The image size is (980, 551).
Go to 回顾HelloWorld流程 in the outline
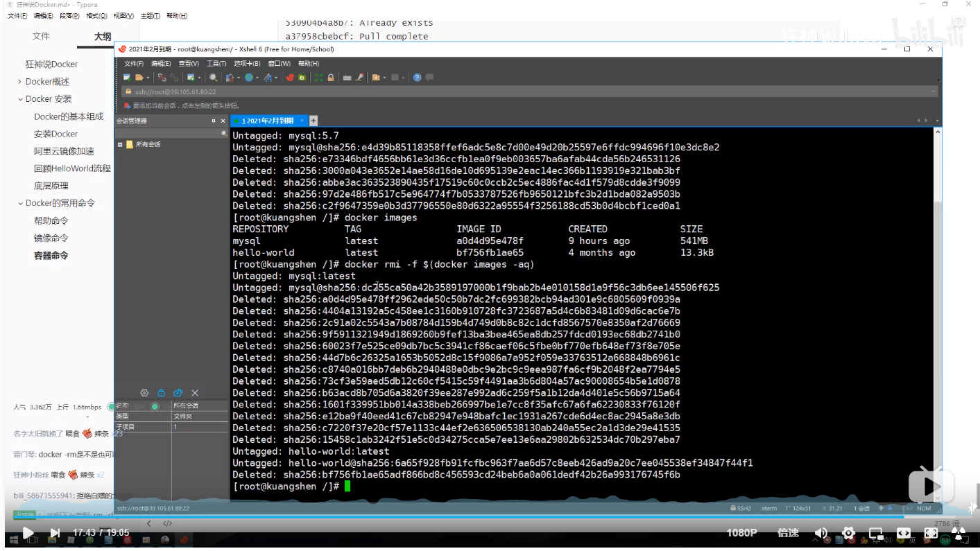point(72,168)
